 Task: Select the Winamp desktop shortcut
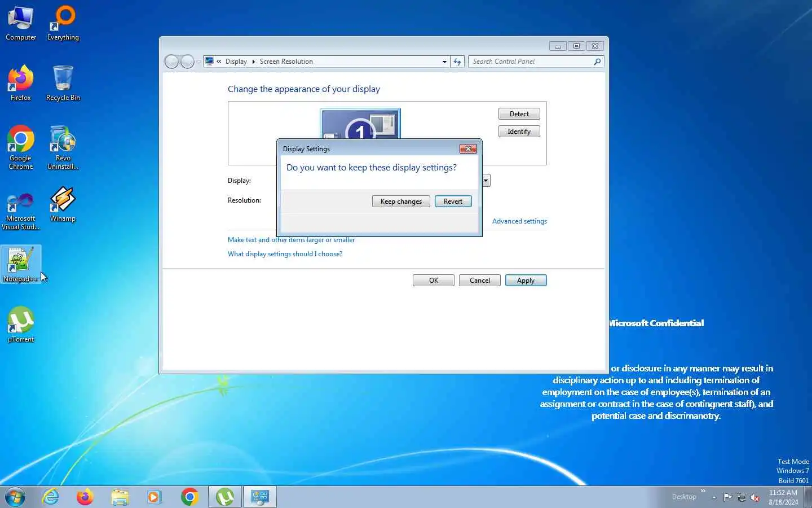pos(63,204)
